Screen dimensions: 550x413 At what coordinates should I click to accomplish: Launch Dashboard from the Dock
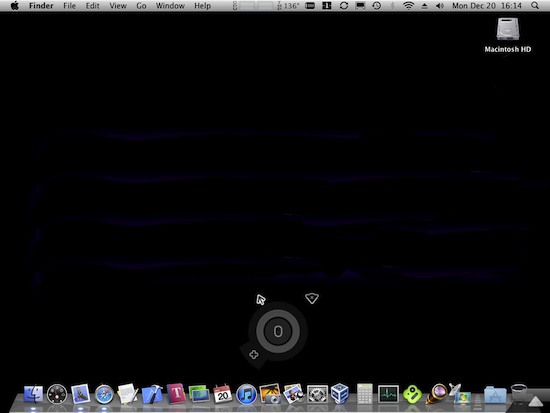click(57, 394)
